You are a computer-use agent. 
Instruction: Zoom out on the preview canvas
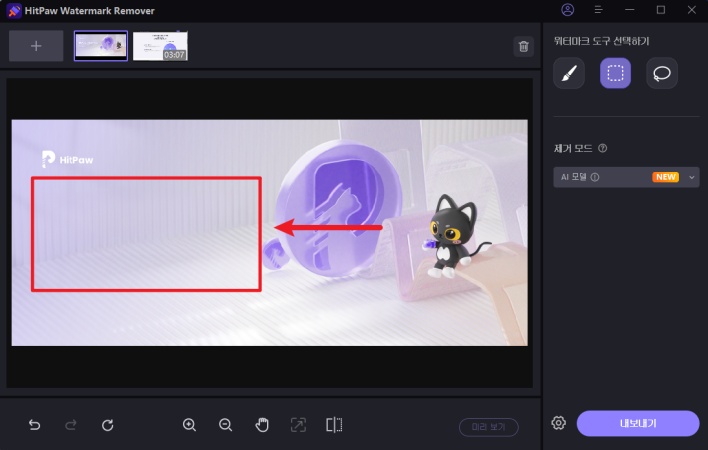point(225,425)
